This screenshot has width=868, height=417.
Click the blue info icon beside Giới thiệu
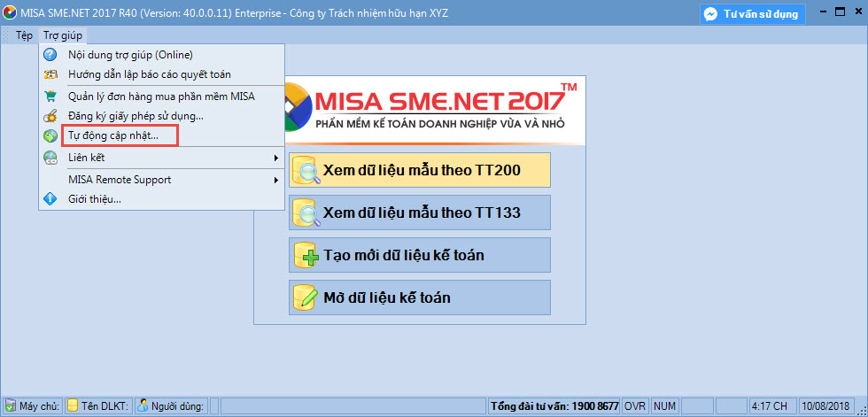click(50, 199)
